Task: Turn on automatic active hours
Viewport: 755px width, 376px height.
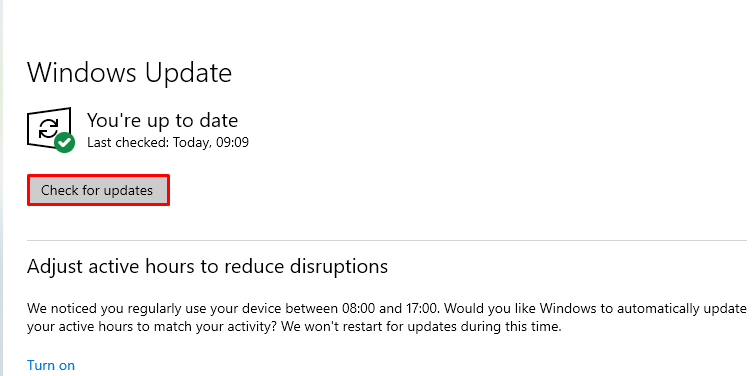Action: click(51, 365)
